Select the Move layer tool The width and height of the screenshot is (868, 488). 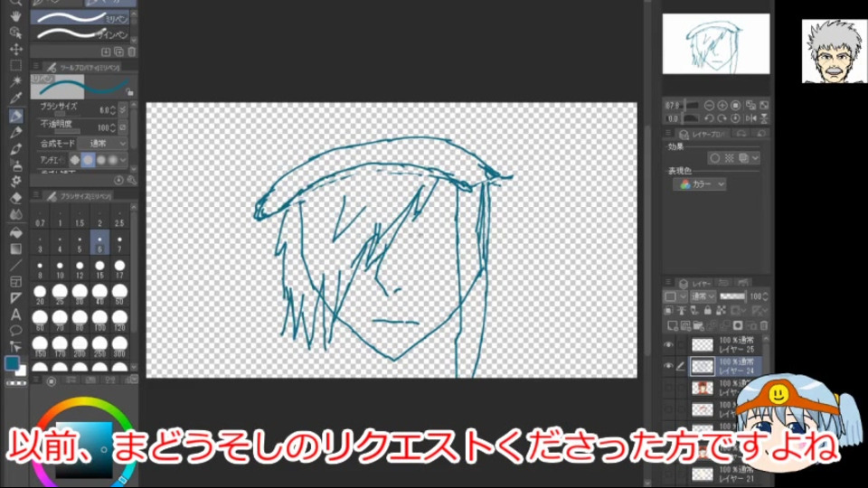[15, 49]
